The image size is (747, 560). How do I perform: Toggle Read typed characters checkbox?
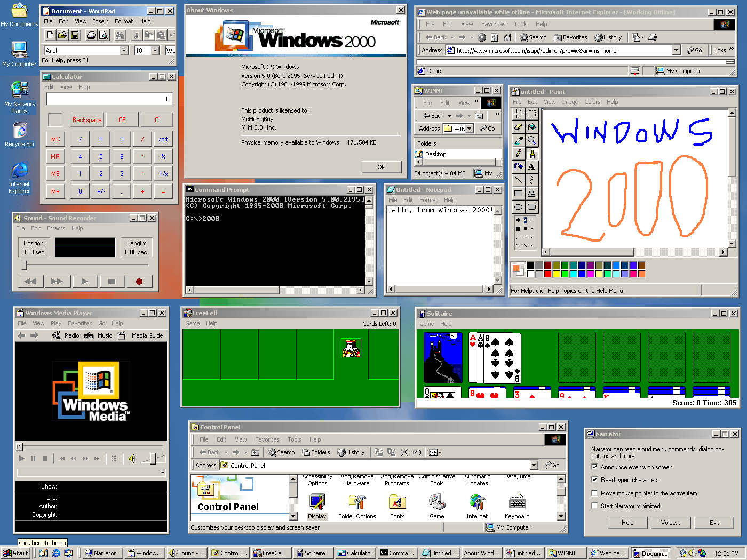point(594,480)
